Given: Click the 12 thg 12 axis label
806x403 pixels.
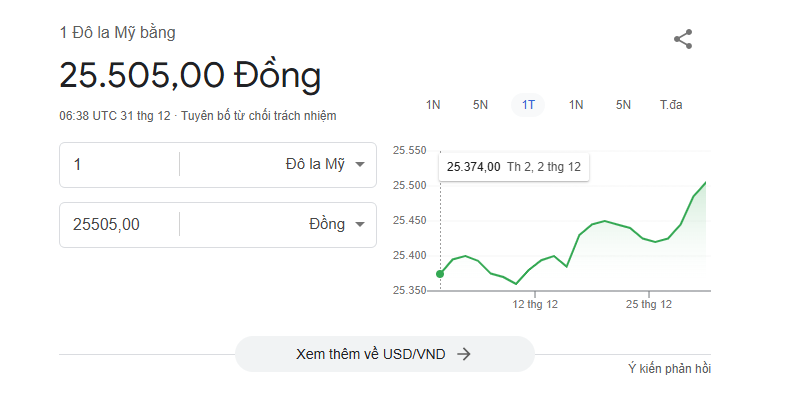Looking at the screenshot, I should point(535,304).
